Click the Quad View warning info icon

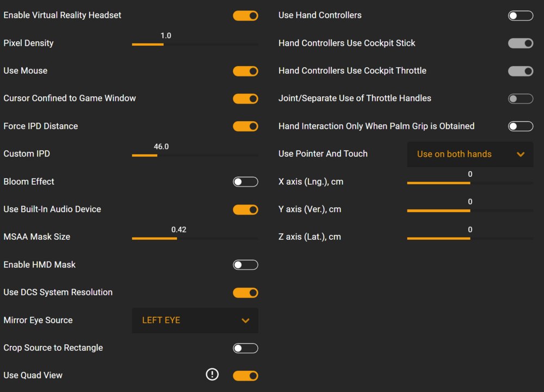click(x=212, y=374)
